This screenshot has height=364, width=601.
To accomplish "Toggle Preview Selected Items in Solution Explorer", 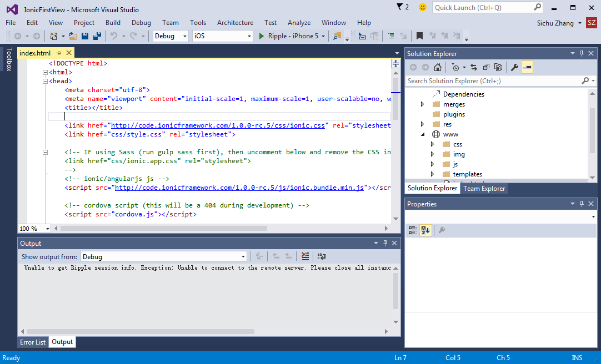I will click(528, 67).
